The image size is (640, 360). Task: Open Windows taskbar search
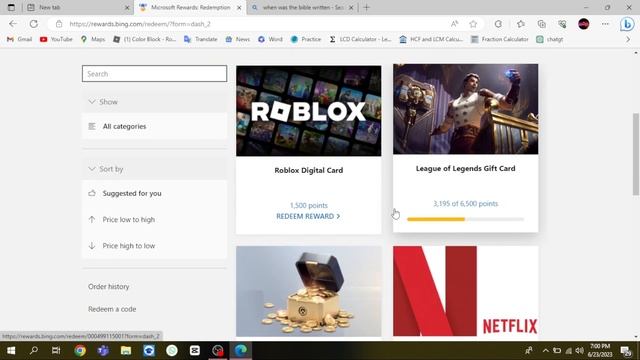point(34,351)
